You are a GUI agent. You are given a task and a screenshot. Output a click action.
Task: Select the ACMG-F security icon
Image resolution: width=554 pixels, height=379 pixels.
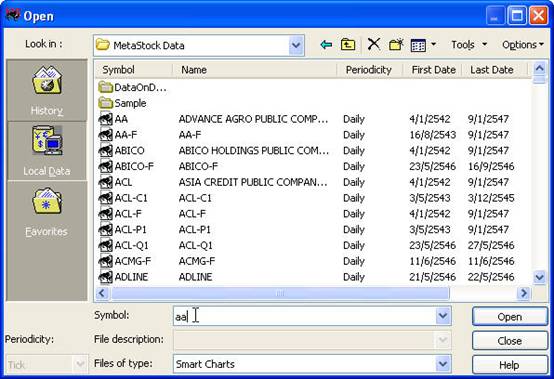click(x=105, y=261)
